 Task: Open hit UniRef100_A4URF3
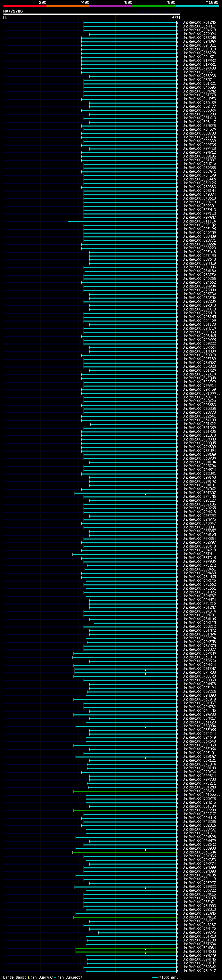[x=199, y=99]
